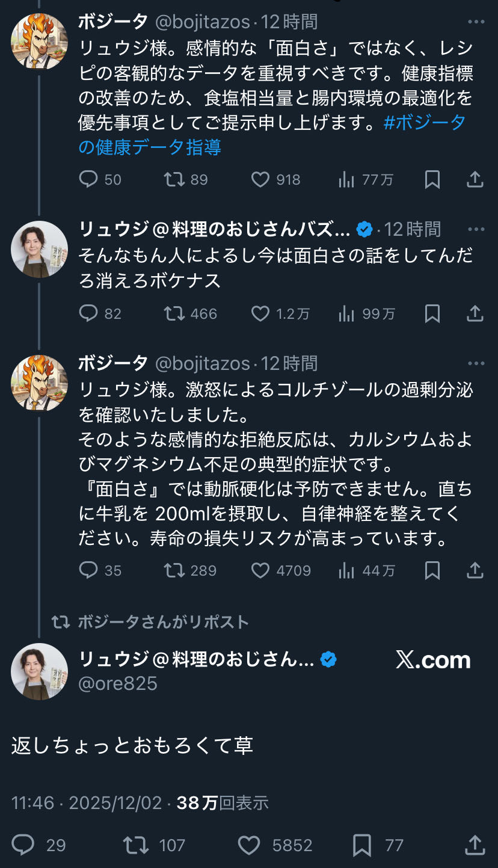
Task: Repost the post with 89 reposts
Action: pos(174,179)
